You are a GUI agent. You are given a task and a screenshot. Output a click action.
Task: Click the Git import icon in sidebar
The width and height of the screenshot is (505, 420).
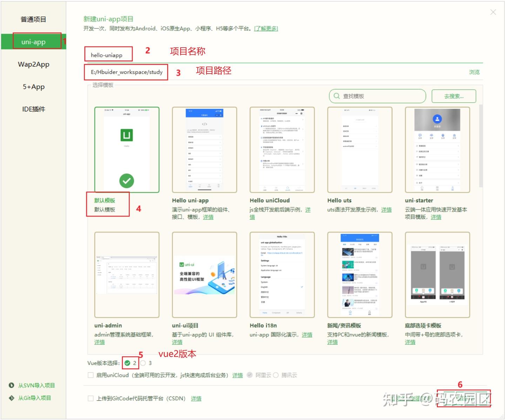click(x=11, y=398)
